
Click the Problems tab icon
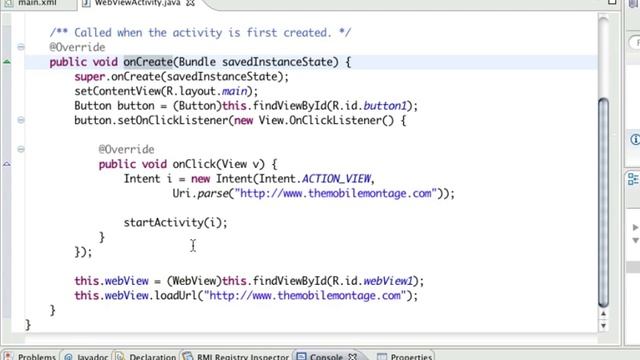[x=8, y=356]
